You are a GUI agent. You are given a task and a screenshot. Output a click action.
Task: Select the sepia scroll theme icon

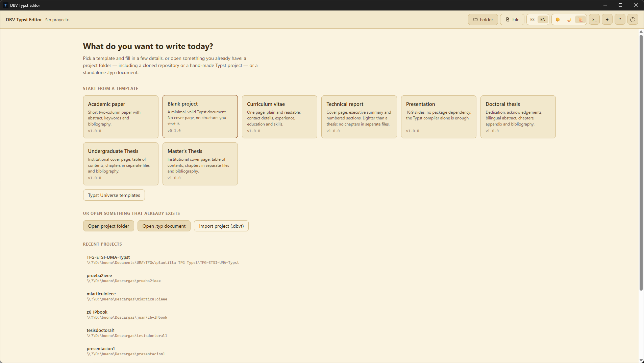click(x=580, y=20)
